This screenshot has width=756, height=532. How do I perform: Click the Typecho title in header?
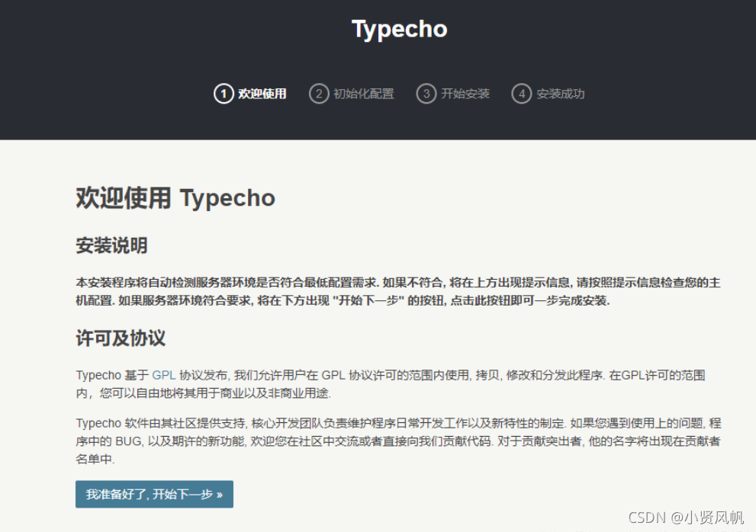(399, 30)
